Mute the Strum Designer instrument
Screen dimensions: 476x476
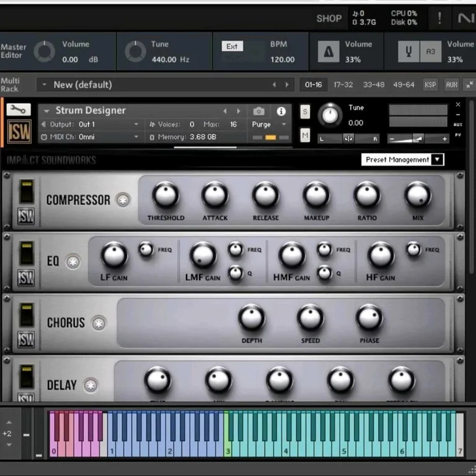(x=305, y=135)
